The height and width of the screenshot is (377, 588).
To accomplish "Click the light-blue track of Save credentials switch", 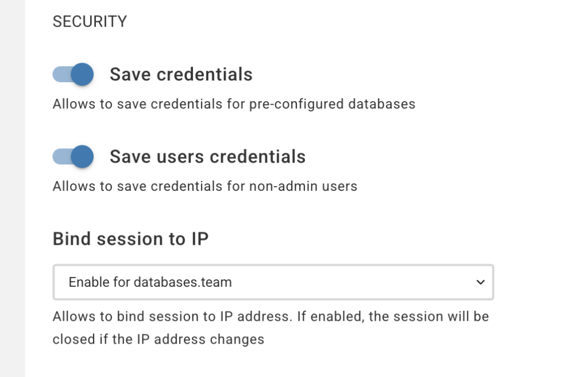I will [x=60, y=75].
